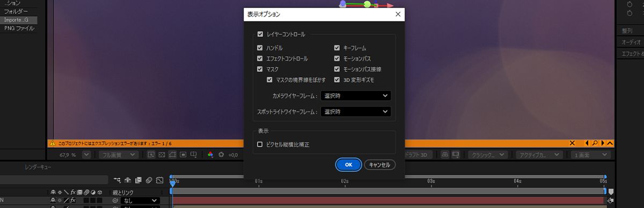Click the composition mini-flowchart icon

pos(117,180)
